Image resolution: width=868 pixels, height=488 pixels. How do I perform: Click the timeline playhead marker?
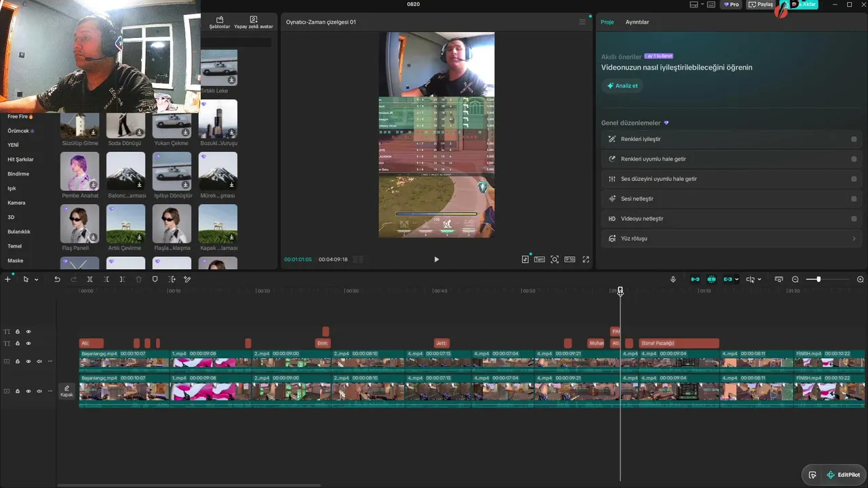[x=620, y=291]
